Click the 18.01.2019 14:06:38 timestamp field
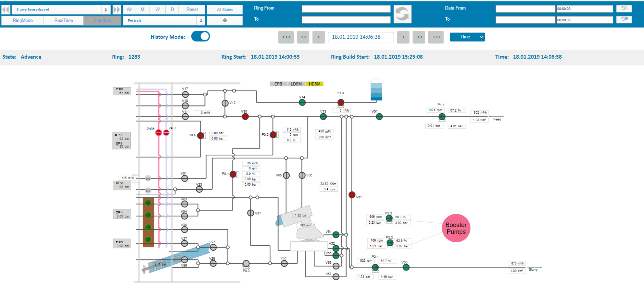The height and width of the screenshot is (284, 644). [360, 37]
